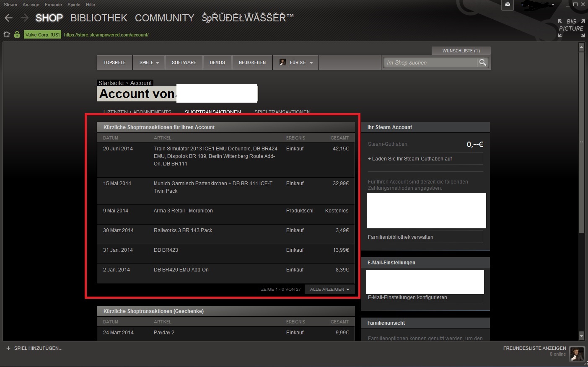Go back with the back arrow
Image resolution: width=588 pixels, height=367 pixels.
pyautogui.click(x=8, y=18)
